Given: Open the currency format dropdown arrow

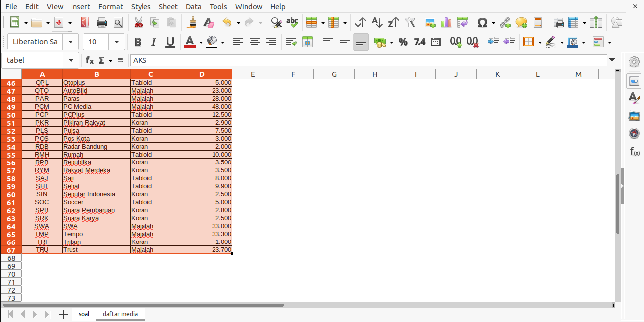Looking at the screenshot, I should [391, 42].
